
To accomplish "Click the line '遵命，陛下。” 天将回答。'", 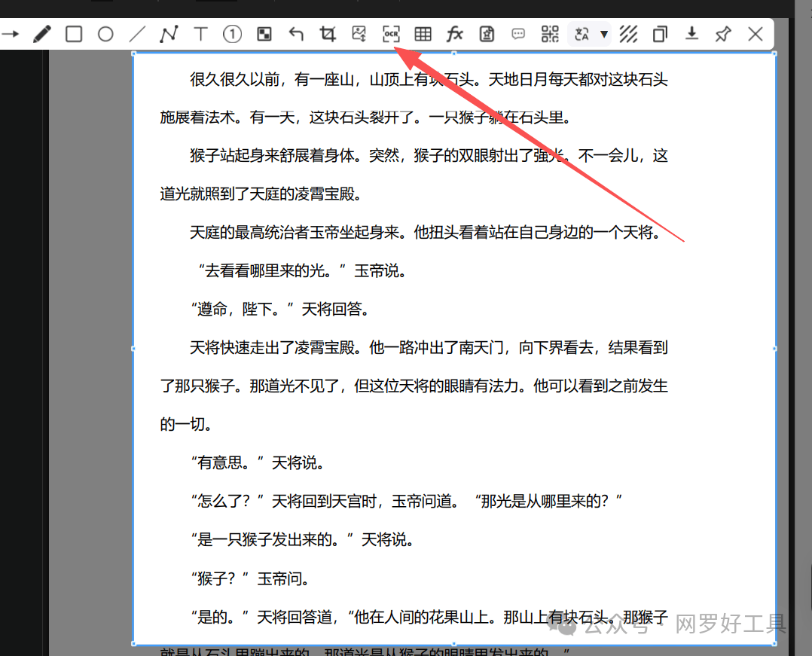I will [279, 310].
